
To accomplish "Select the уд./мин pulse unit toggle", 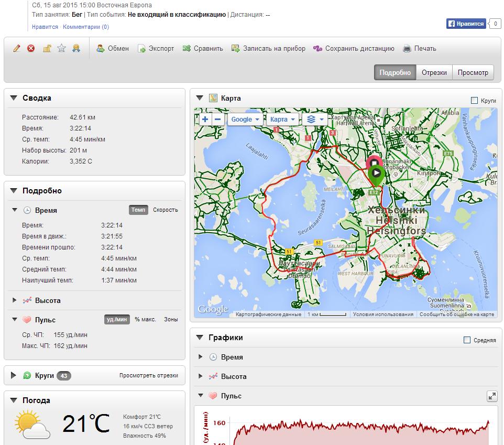I will pos(117,319).
